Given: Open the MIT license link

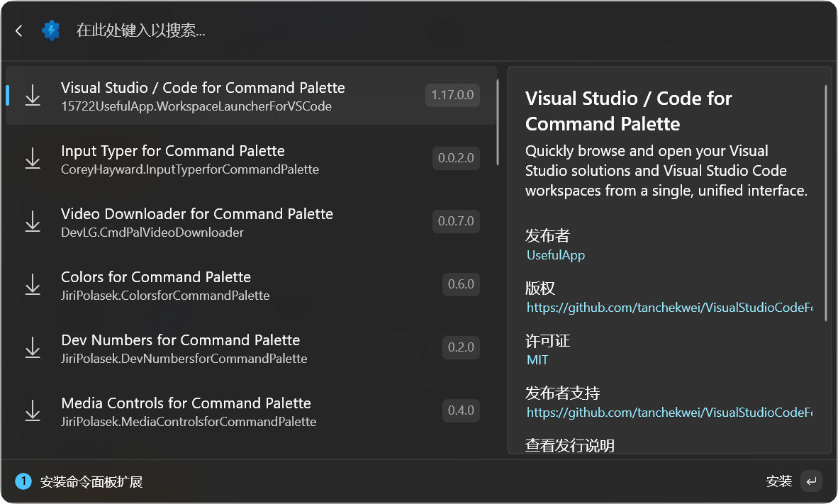Looking at the screenshot, I should pos(537,360).
